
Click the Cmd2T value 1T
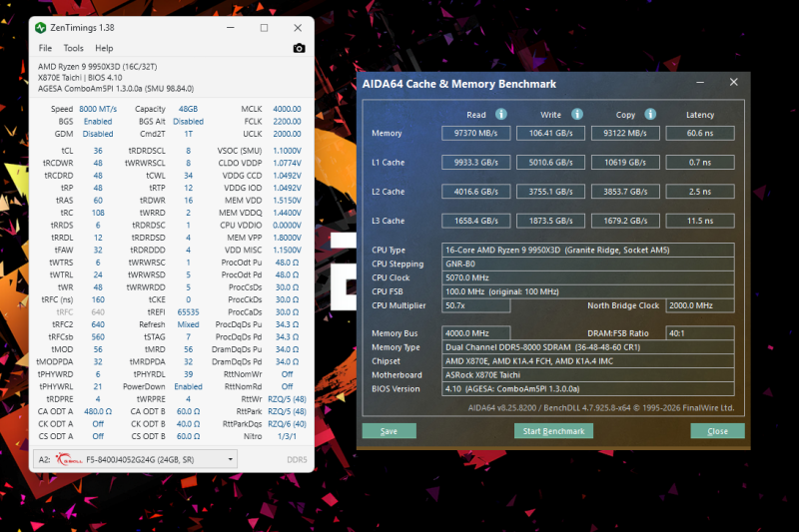coord(188,134)
